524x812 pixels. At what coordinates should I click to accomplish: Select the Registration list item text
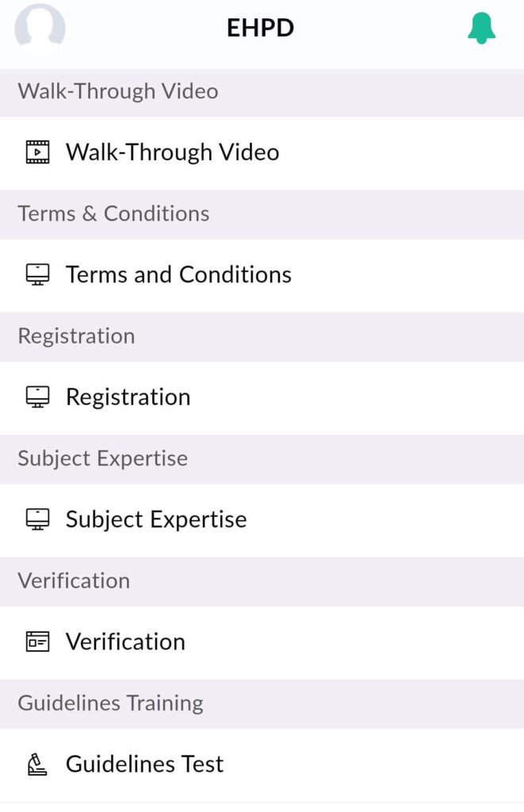point(128,398)
